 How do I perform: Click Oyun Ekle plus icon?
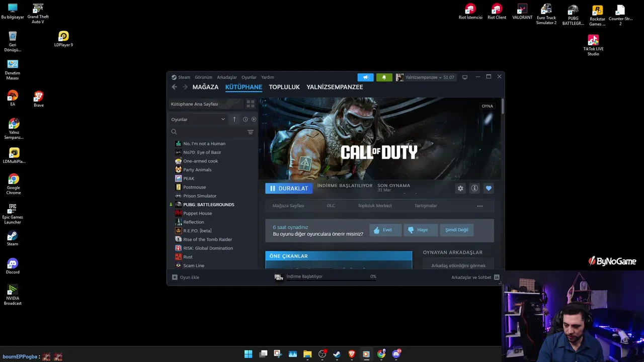coord(175,277)
